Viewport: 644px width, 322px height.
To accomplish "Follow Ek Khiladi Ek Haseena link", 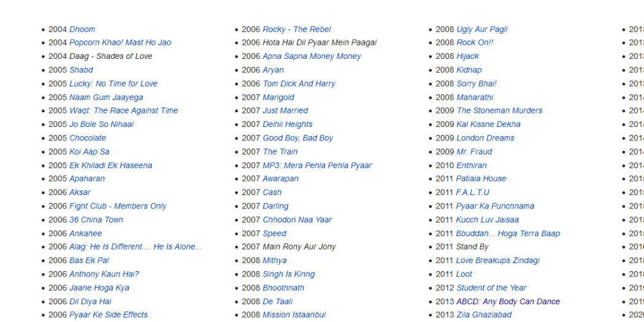I will click(x=110, y=166).
